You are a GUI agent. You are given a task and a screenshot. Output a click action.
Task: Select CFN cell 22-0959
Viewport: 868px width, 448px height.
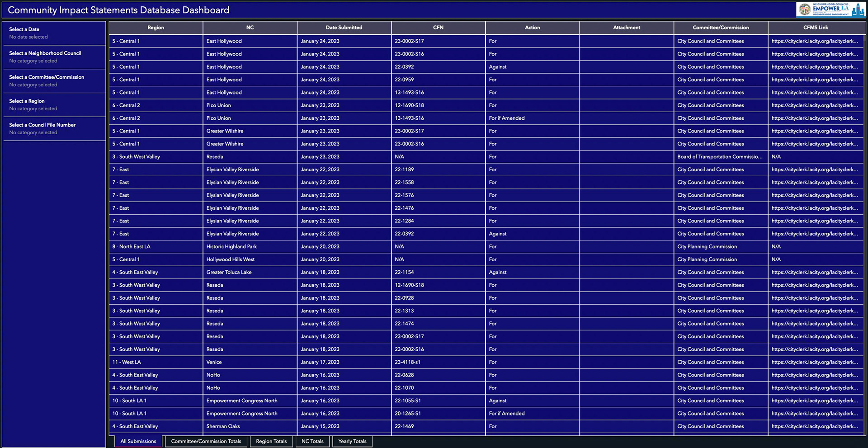pyautogui.click(x=438, y=80)
